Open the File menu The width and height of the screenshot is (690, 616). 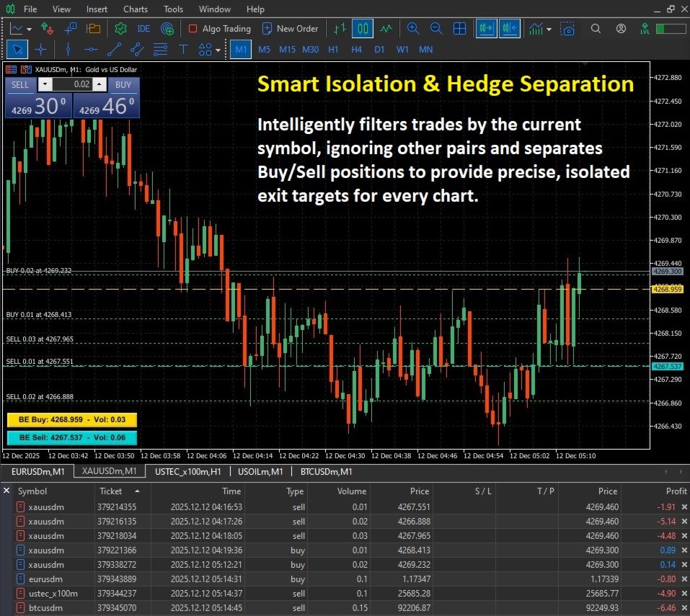pos(30,9)
